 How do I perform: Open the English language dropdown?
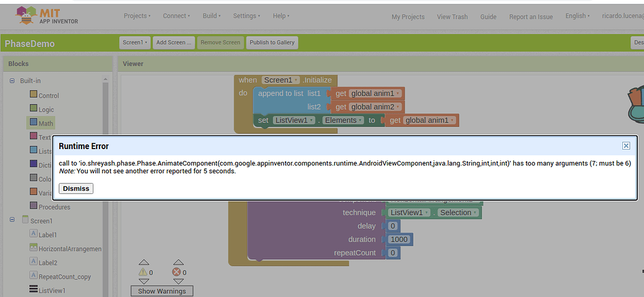pos(578,16)
